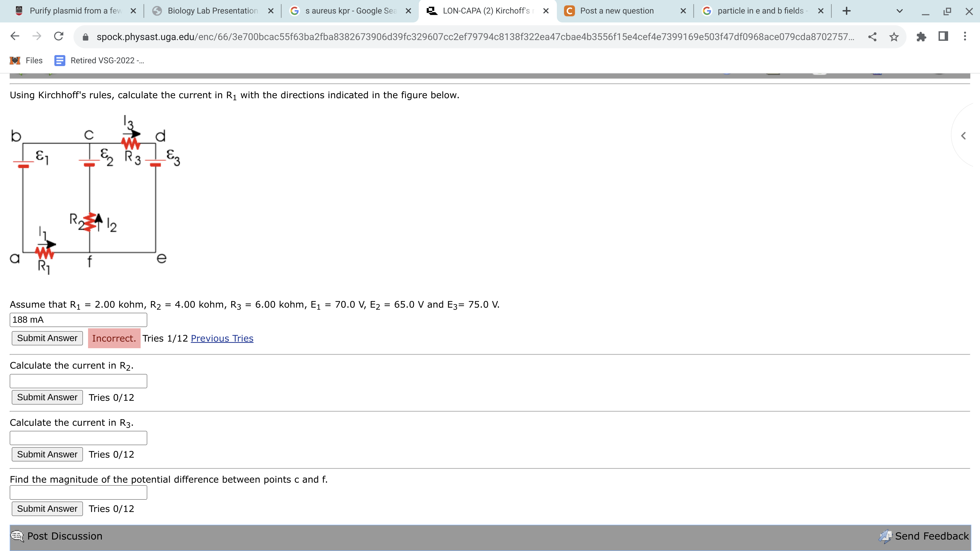Image resolution: width=980 pixels, height=551 pixels.
Task: Expand the collapsed right side panel arrow
Action: [963, 136]
